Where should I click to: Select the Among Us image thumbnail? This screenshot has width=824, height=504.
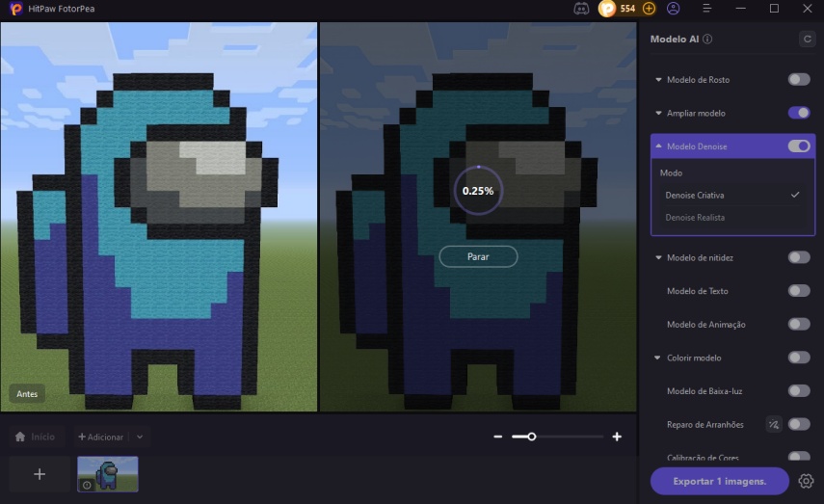point(108,474)
